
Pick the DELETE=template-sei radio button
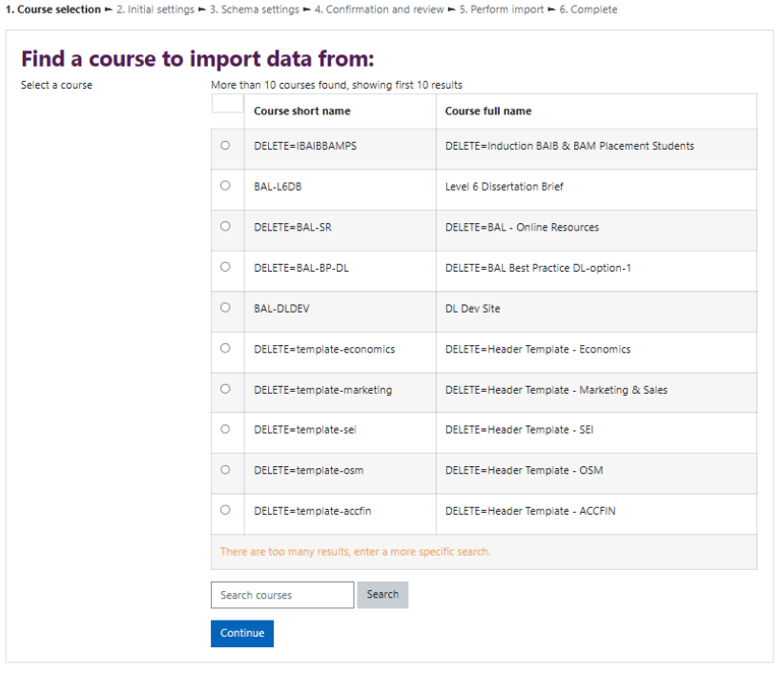(225, 429)
